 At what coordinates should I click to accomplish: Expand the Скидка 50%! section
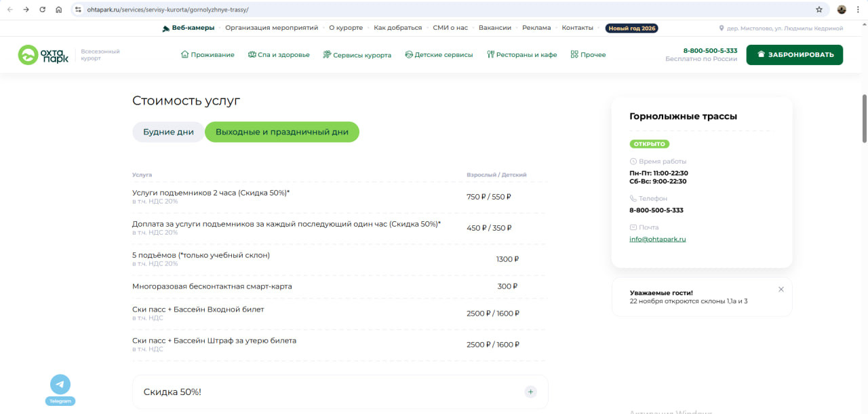[530, 392]
